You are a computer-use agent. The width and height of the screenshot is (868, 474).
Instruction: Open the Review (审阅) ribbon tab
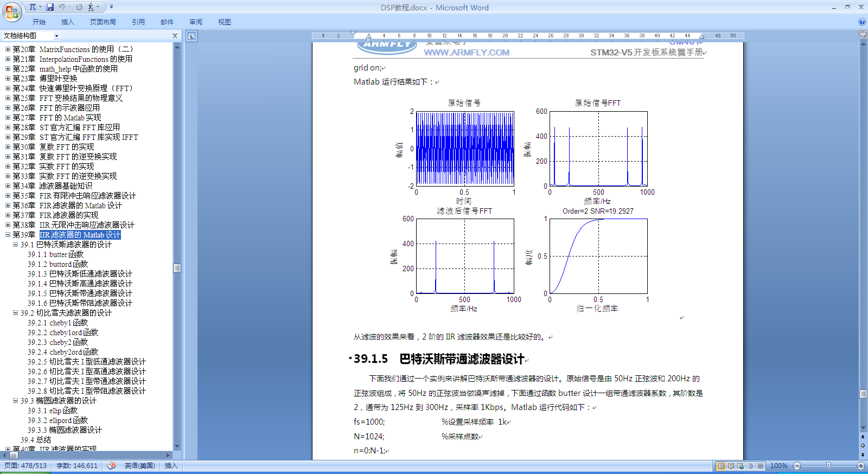point(196,22)
